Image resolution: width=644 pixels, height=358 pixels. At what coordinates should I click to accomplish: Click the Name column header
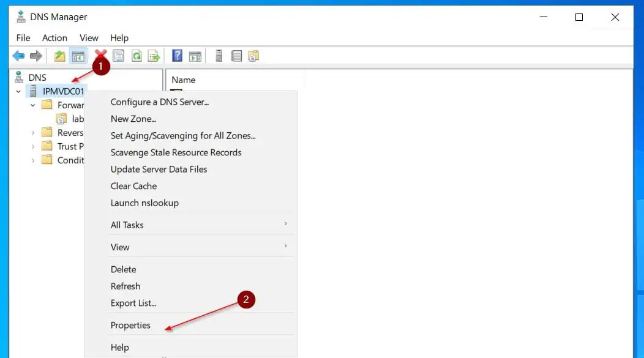(183, 80)
